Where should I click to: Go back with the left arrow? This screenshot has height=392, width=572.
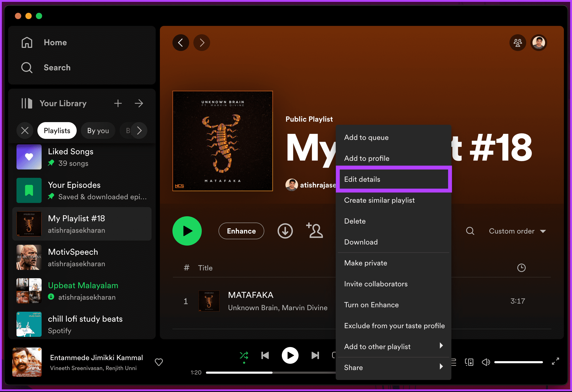pyautogui.click(x=181, y=43)
